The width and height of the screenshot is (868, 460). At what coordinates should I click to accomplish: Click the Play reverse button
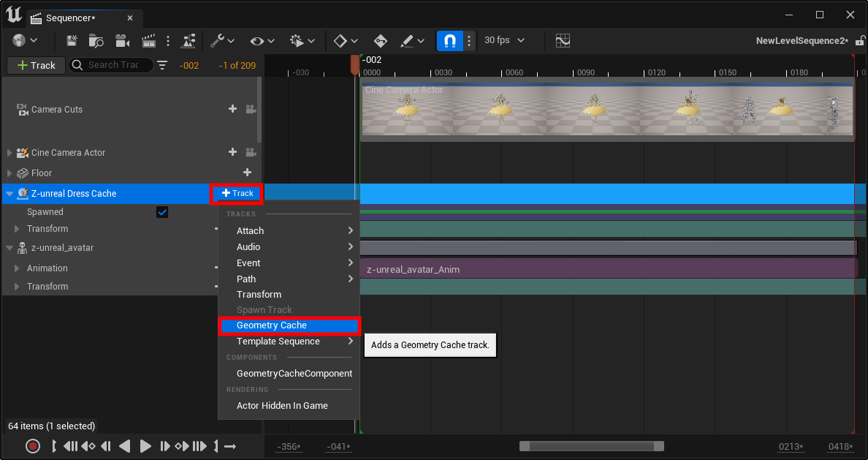tap(125, 446)
